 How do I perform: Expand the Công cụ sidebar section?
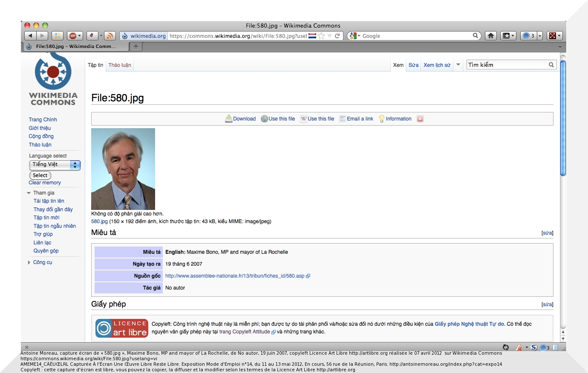coord(29,262)
